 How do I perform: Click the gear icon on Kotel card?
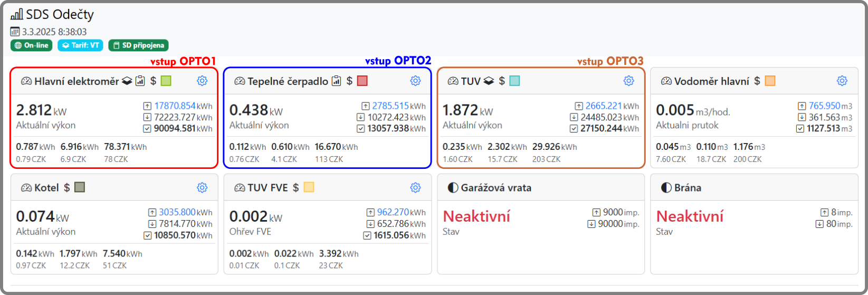(x=202, y=187)
